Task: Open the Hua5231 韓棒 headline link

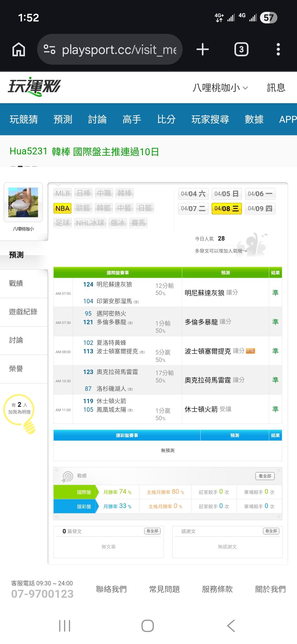Action: tap(84, 152)
